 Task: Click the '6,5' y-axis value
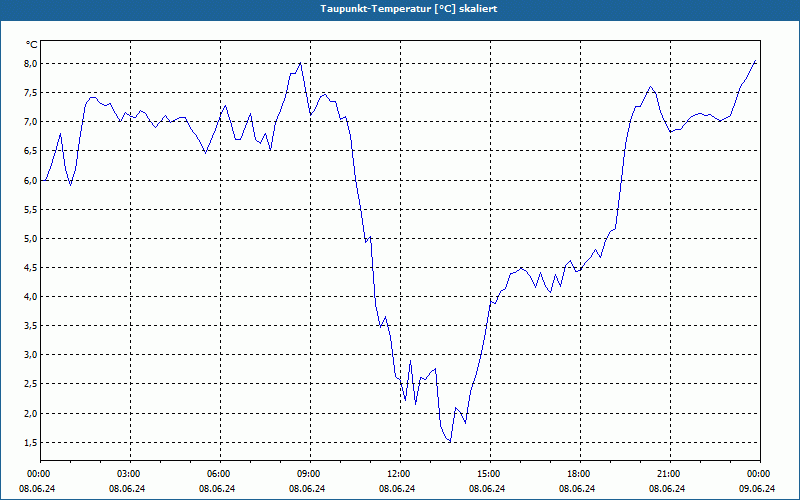[31, 151]
